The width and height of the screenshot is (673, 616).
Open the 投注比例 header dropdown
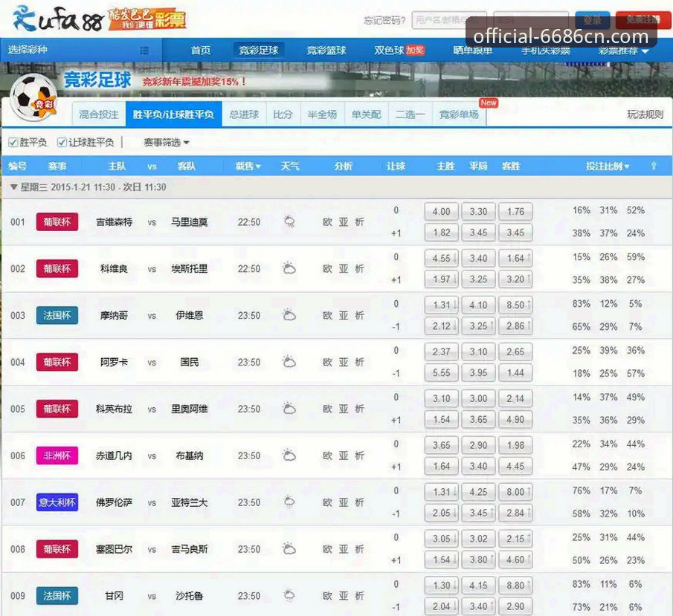[608, 166]
